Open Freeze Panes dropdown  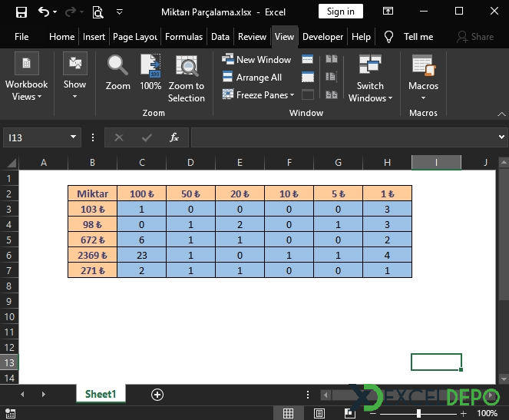[259, 94]
